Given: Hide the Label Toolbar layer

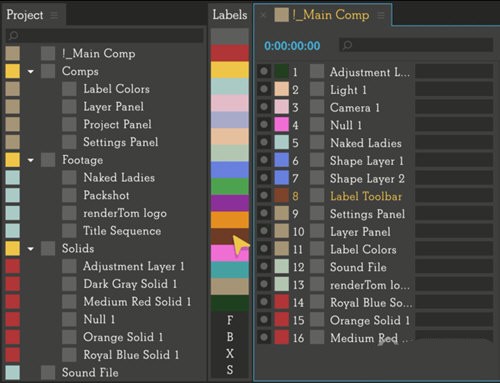Looking at the screenshot, I should tap(264, 195).
